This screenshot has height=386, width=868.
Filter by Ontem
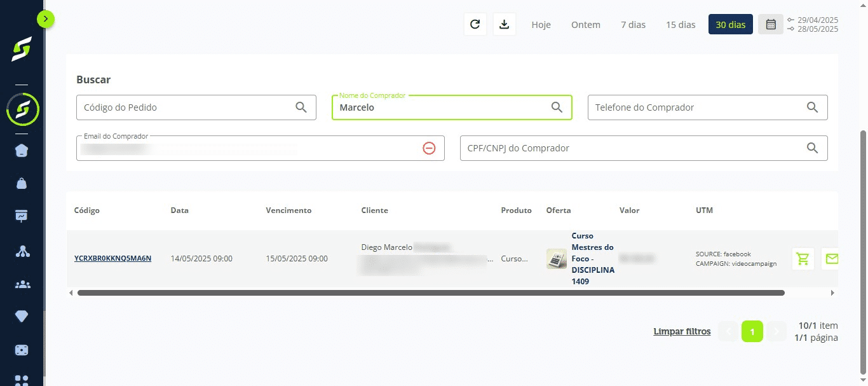click(x=586, y=25)
